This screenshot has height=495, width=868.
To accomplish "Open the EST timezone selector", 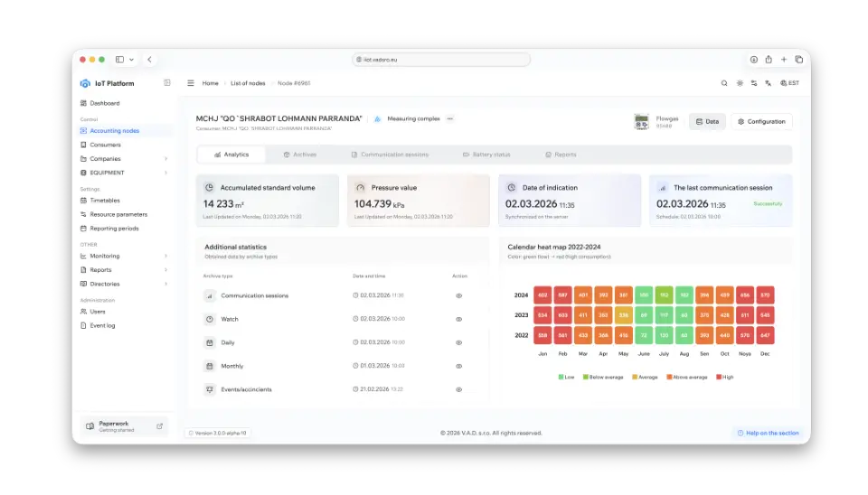I will click(790, 83).
